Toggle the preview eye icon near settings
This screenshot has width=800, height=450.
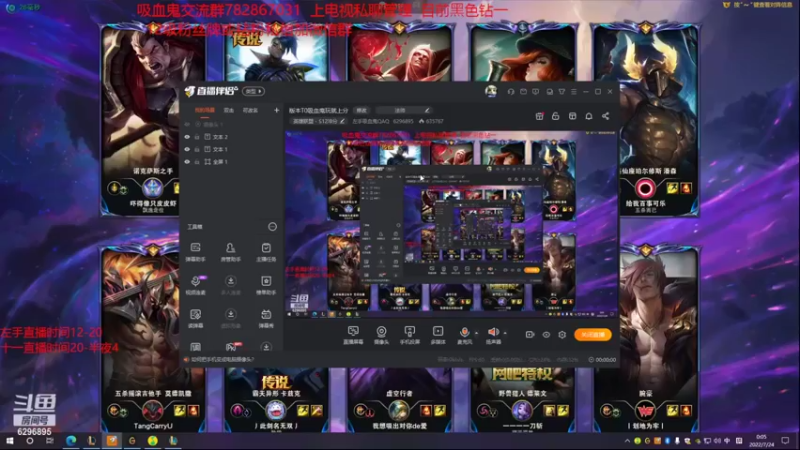(x=546, y=335)
